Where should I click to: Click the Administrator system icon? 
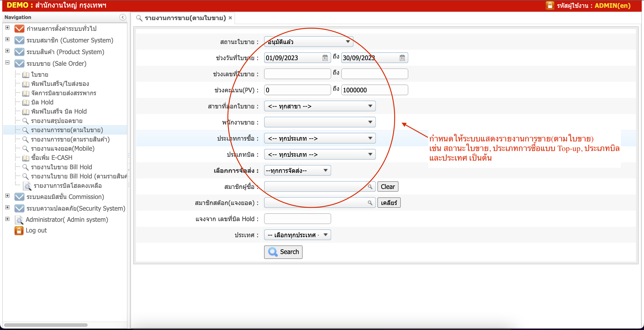[x=19, y=220]
